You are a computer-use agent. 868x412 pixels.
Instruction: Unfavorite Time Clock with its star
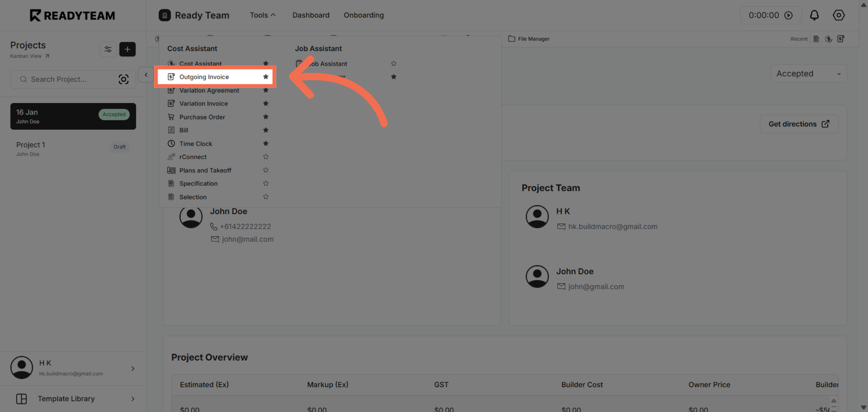[266, 143]
